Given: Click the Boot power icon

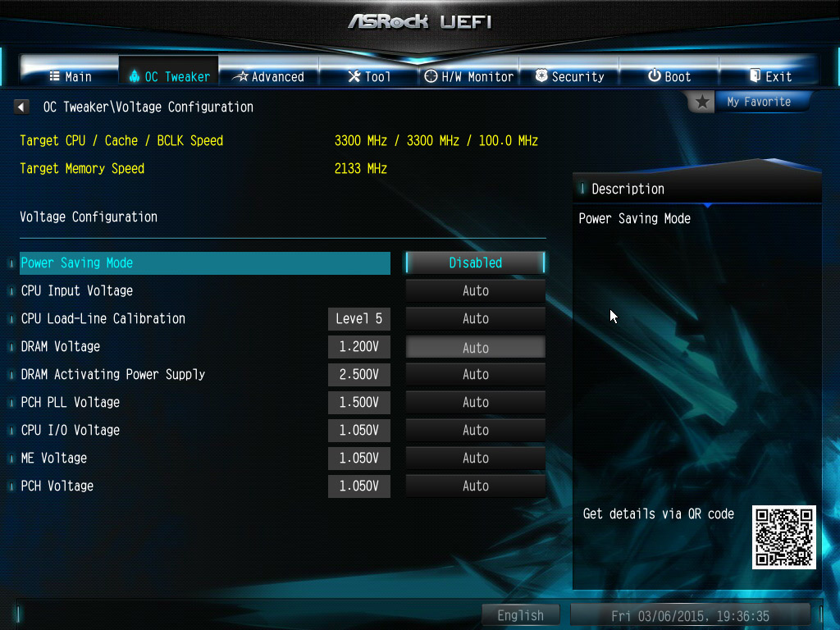Looking at the screenshot, I should click(x=654, y=75).
